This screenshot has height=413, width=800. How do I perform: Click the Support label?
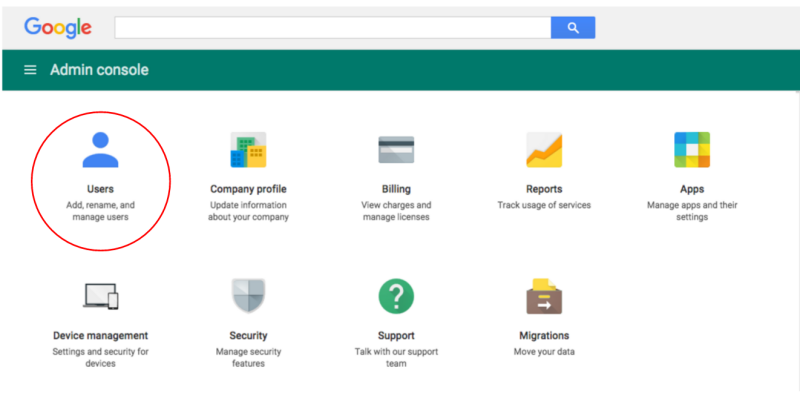coord(396,335)
